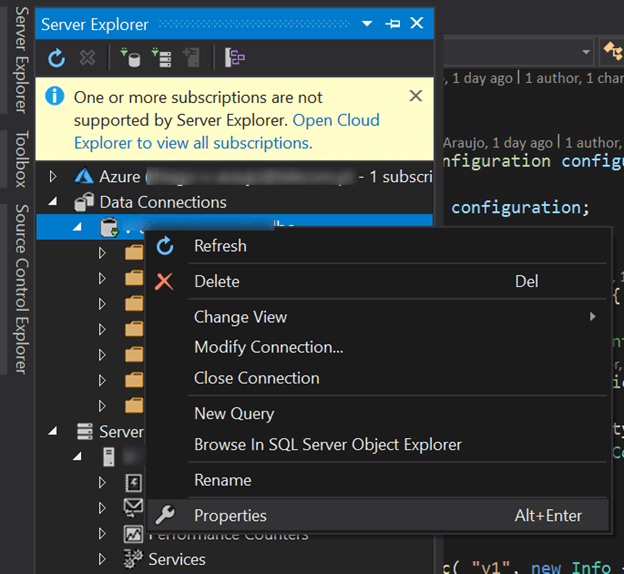Open the Server Explorer window position dropdown
This screenshot has width=624, height=574.
(367, 23)
